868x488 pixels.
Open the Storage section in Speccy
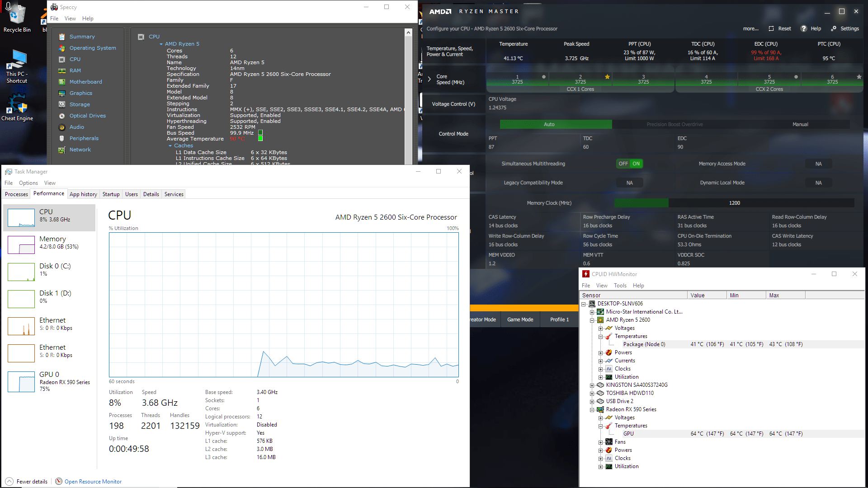80,104
